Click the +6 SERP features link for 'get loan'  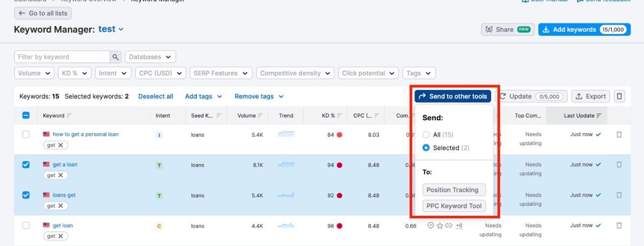pyautogui.click(x=459, y=226)
